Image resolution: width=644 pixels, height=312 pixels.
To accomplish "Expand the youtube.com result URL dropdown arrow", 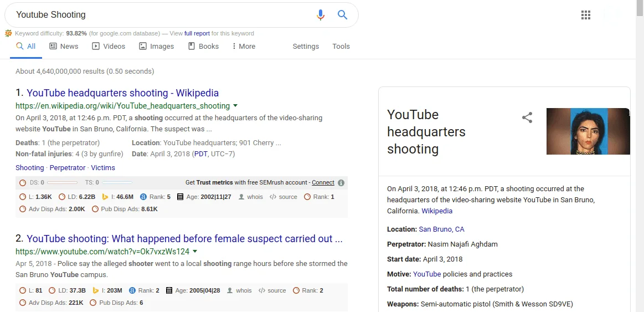I will point(195,251).
